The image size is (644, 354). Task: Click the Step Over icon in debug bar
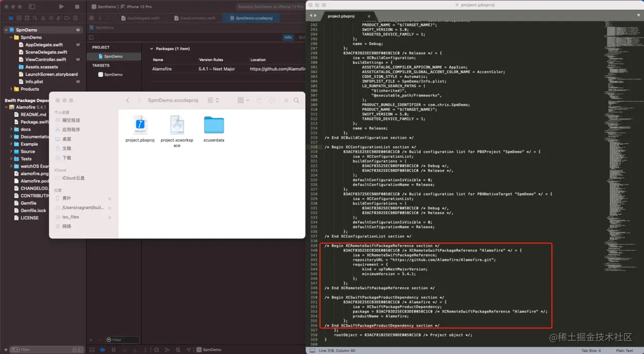click(x=125, y=350)
